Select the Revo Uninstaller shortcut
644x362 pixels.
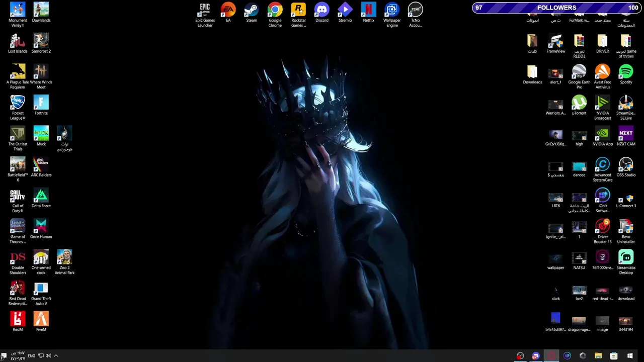tap(626, 231)
